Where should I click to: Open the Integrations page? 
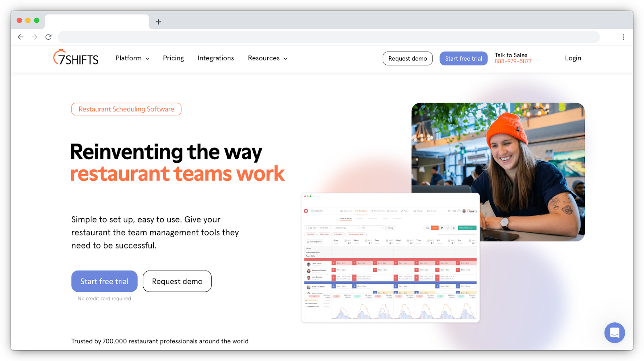point(216,58)
